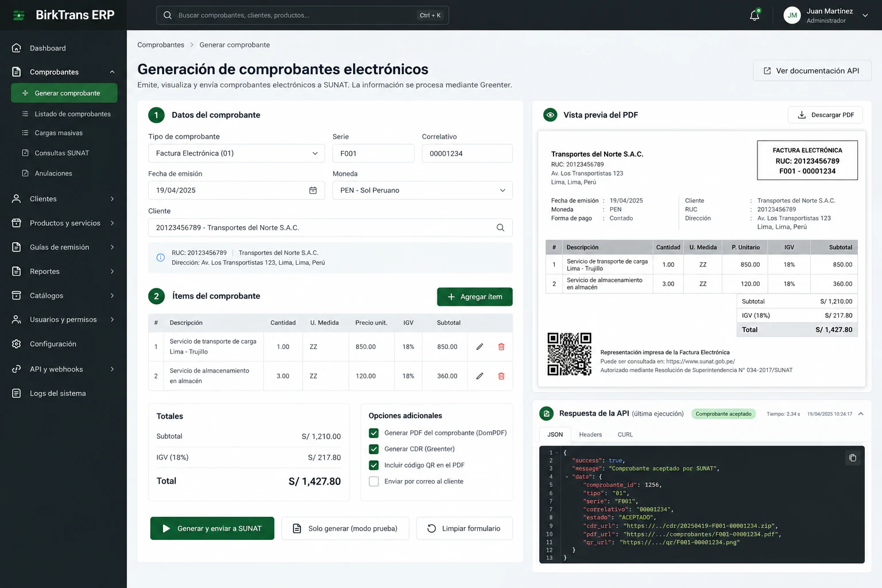This screenshot has height=588, width=882.
Task: Copy the JSON response to clipboard
Action: coord(853,458)
